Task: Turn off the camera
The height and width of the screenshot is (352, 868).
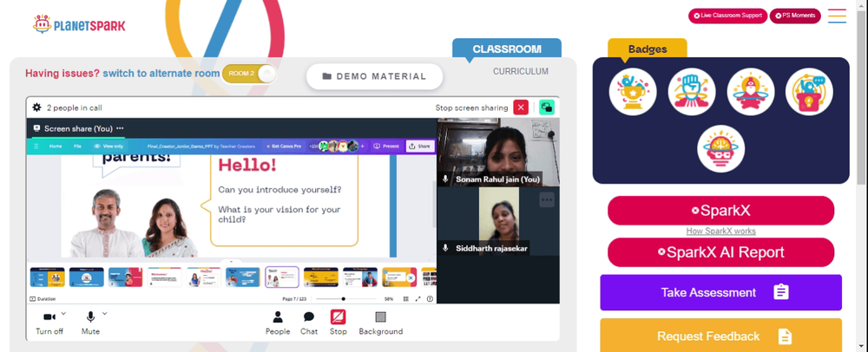Action: 49,323
